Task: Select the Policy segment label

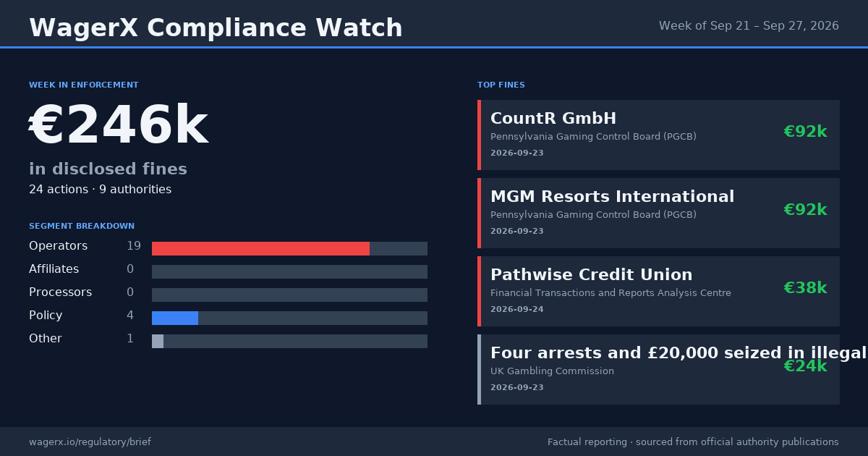Action: pos(46,316)
